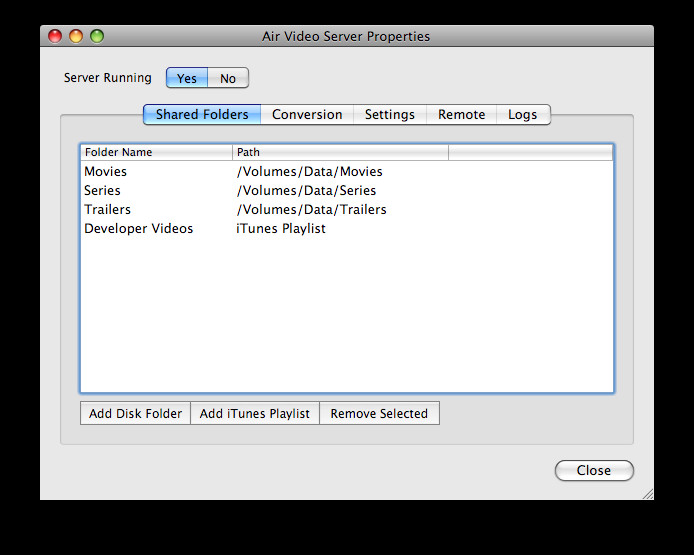This screenshot has width=694, height=555.
Task: Select the Developer Videos playlist row
Action: click(x=347, y=228)
